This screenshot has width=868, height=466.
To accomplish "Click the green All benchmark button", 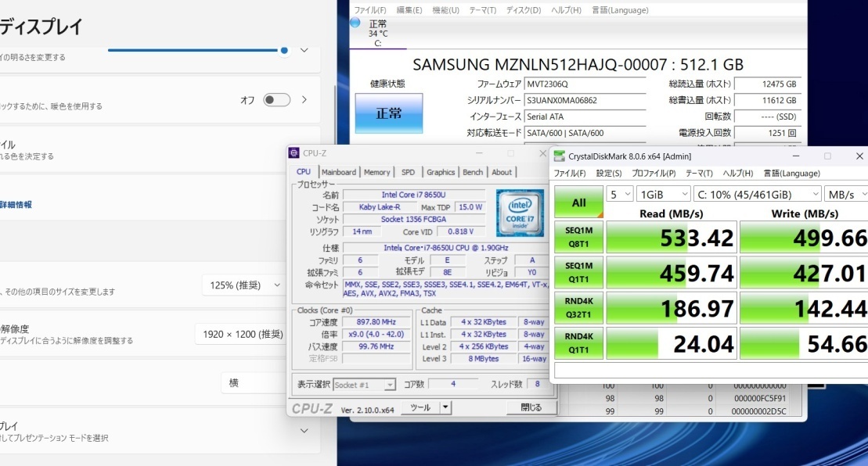I will click(x=579, y=203).
